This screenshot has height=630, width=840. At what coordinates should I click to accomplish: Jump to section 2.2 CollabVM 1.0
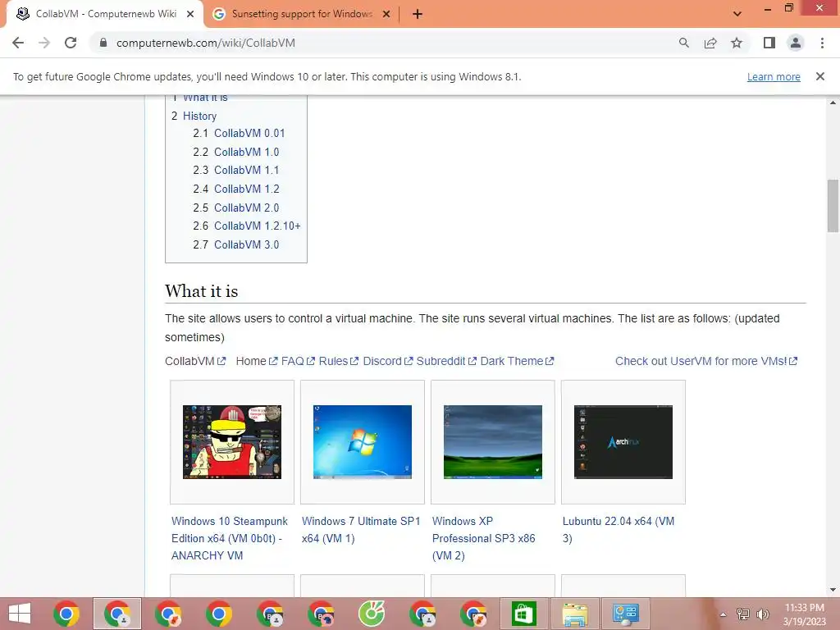[x=246, y=152]
